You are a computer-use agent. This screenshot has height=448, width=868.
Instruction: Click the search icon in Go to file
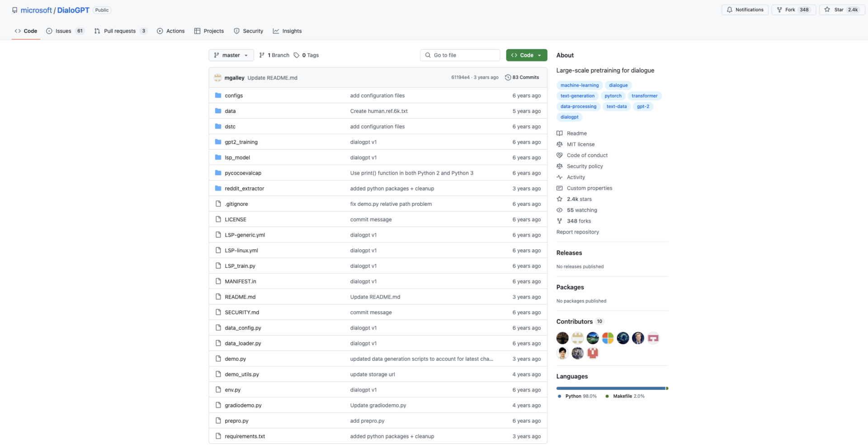click(x=428, y=55)
